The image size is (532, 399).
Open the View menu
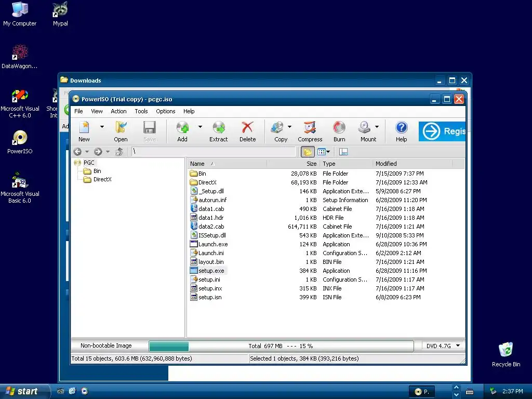point(97,111)
